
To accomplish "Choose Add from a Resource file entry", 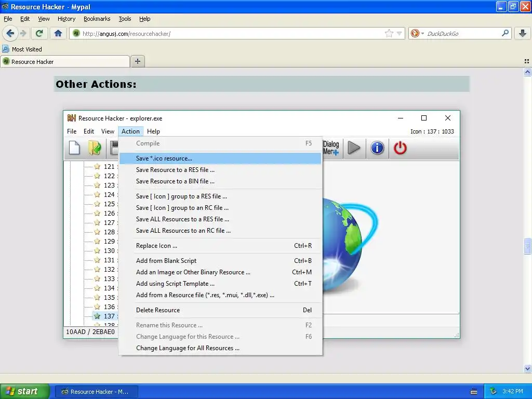I will click(220, 295).
